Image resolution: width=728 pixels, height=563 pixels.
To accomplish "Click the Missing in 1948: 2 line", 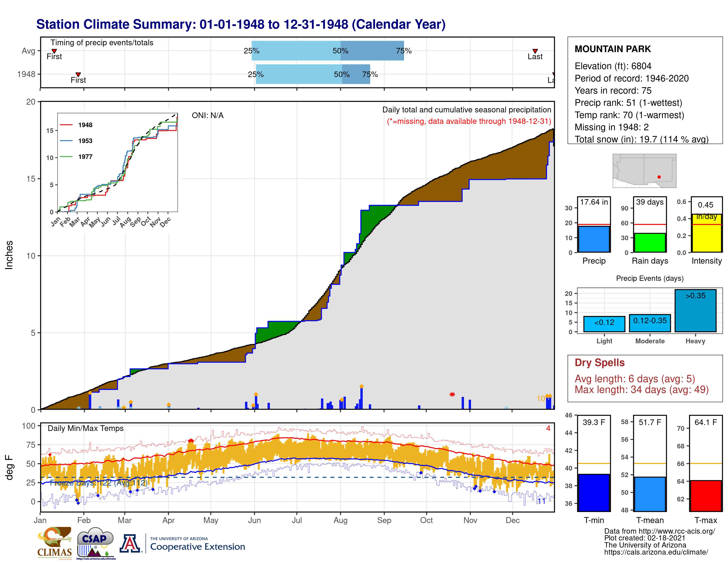I will (x=612, y=127).
